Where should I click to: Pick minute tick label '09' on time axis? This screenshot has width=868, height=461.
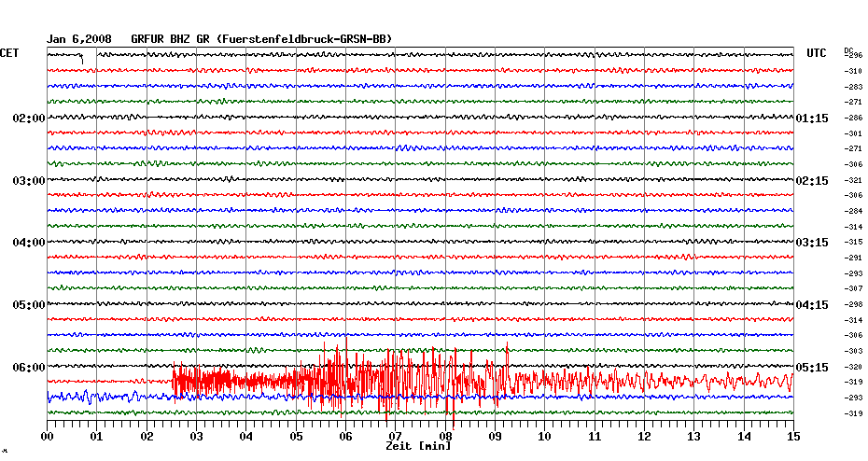point(495,437)
